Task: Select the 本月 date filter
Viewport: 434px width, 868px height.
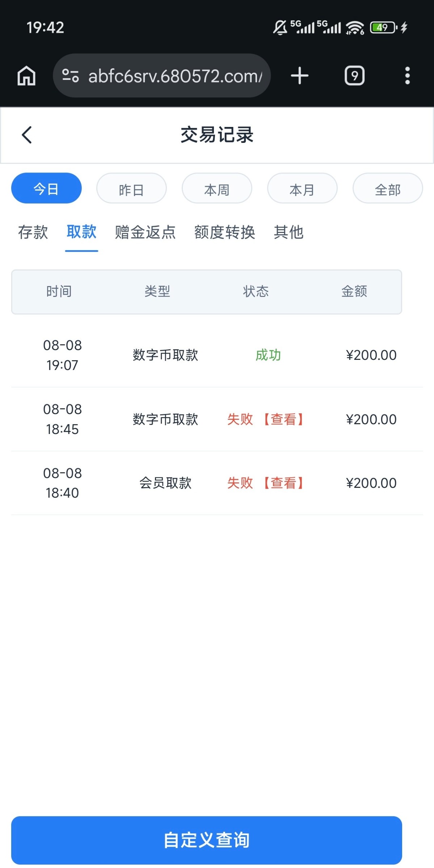Action: [x=302, y=188]
